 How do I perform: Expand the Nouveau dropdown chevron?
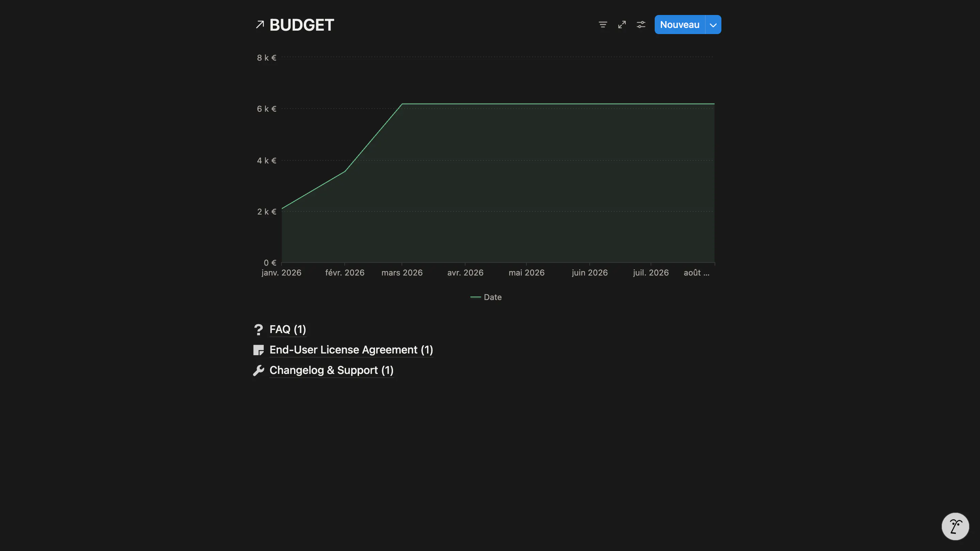[713, 25]
